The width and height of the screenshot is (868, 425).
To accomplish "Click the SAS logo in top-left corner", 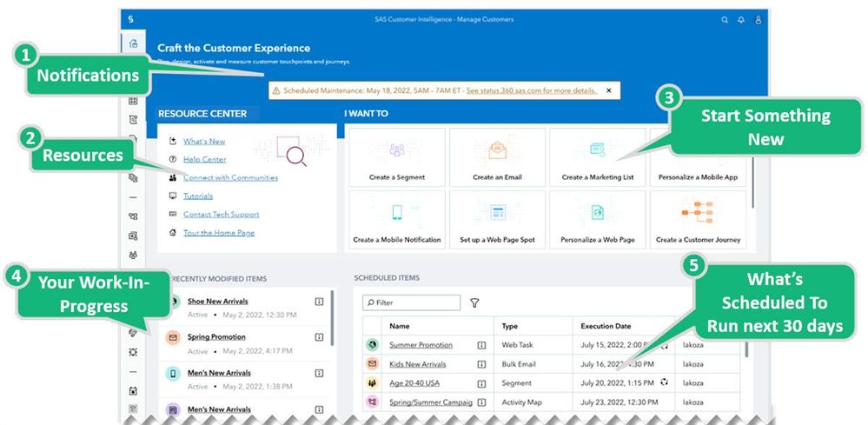I will tap(130, 19).
